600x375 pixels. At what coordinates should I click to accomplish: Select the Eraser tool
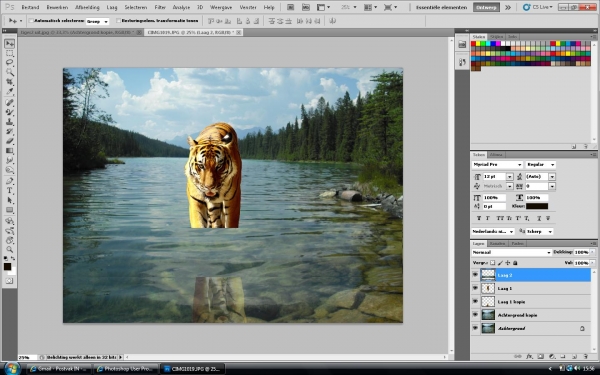click(10, 141)
